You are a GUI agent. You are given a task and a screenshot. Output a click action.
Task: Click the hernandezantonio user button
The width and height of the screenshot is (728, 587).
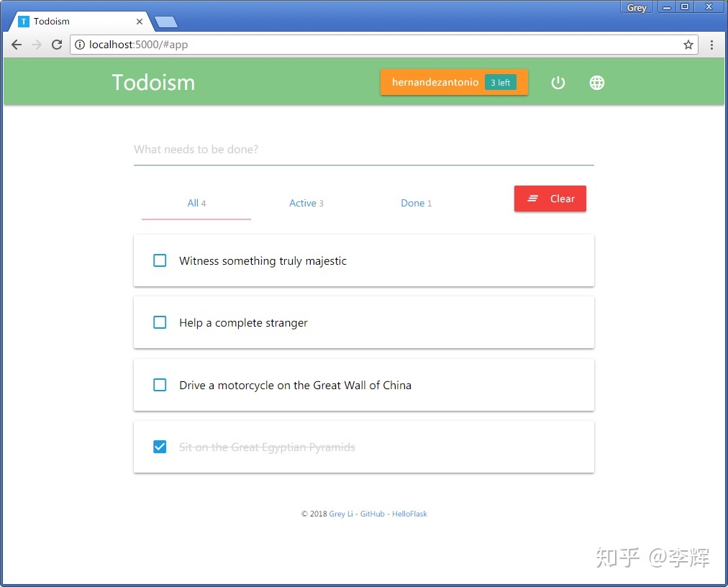pos(454,82)
